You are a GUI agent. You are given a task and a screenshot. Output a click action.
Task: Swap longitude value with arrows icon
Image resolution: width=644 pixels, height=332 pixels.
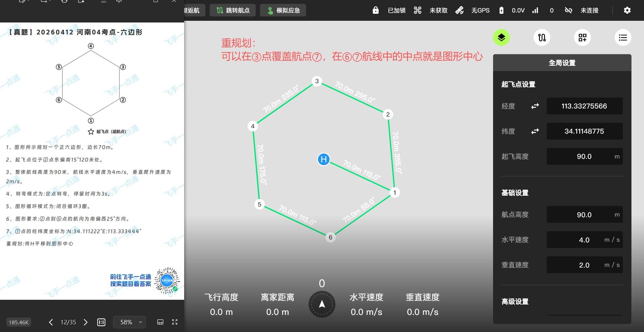[535, 106]
